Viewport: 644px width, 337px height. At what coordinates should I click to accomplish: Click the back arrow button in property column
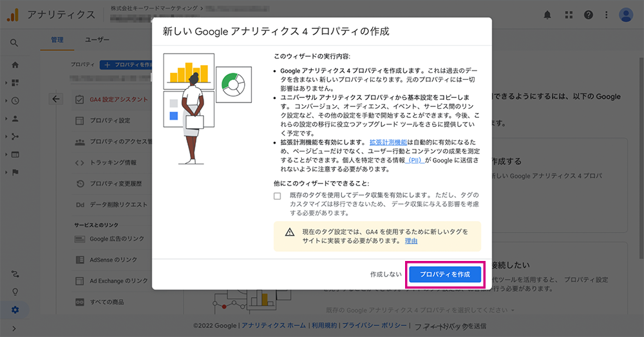point(56,99)
